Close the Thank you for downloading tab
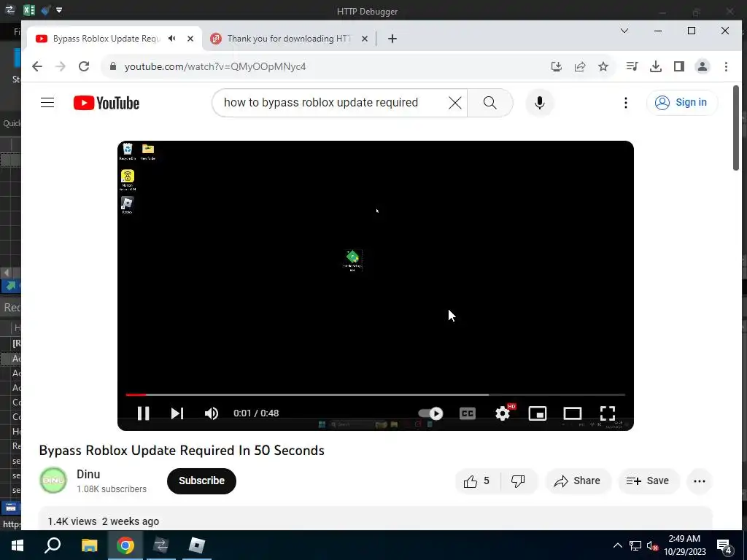 tap(365, 39)
